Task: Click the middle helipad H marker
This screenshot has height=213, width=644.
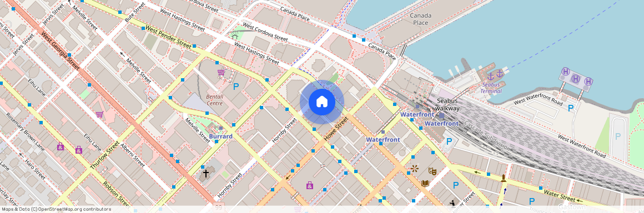Action: pyautogui.click(x=575, y=78)
